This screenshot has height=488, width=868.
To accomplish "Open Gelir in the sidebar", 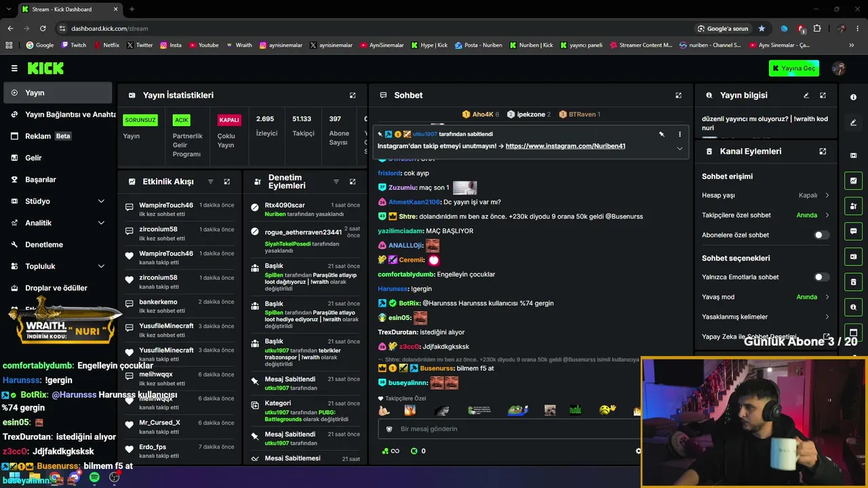I will (x=57, y=158).
